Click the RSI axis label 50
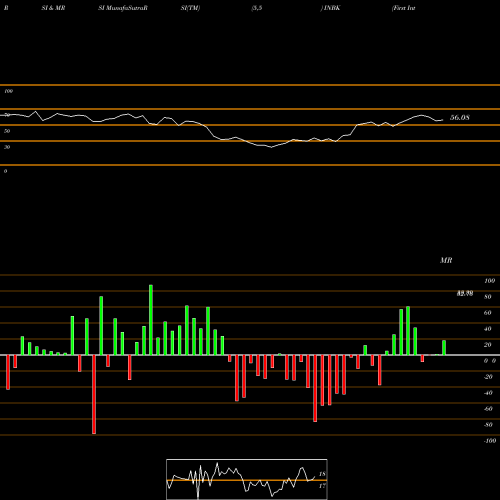The width and height of the screenshot is (500, 500). (7, 131)
